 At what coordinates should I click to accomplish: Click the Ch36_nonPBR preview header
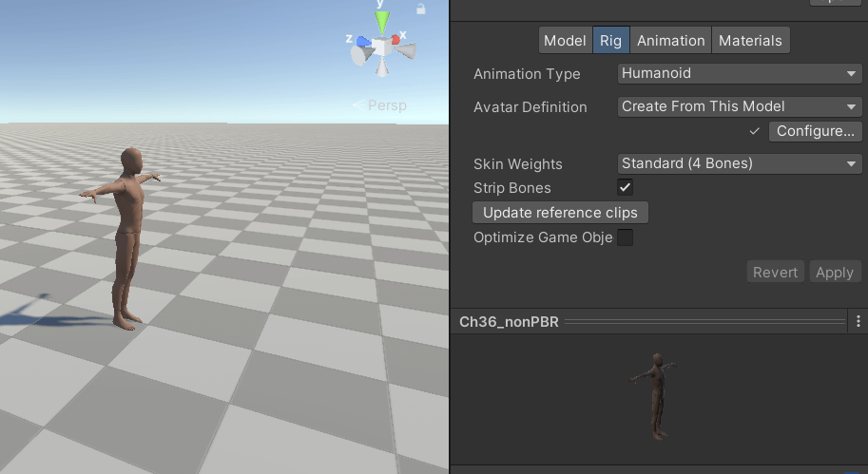[x=648, y=321]
